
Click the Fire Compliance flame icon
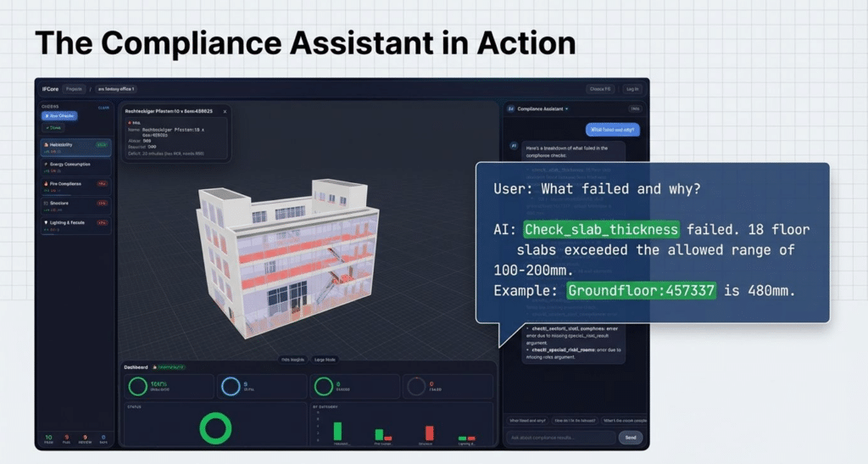[44, 182]
